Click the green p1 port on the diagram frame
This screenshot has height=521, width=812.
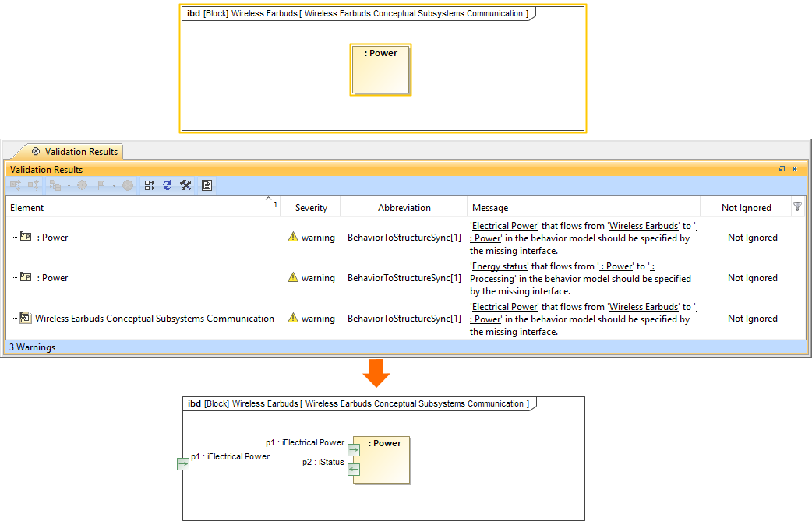(x=183, y=464)
